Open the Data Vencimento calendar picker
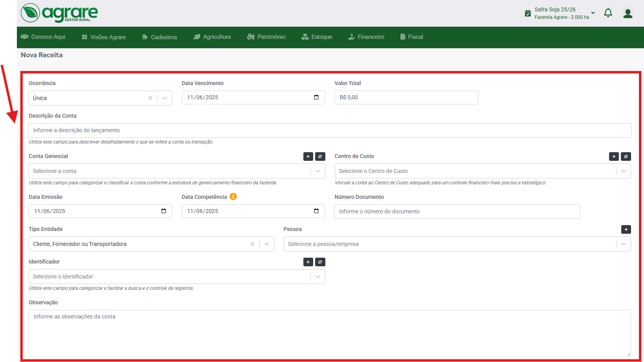Screen dimensions: 644x362 click(316, 97)
